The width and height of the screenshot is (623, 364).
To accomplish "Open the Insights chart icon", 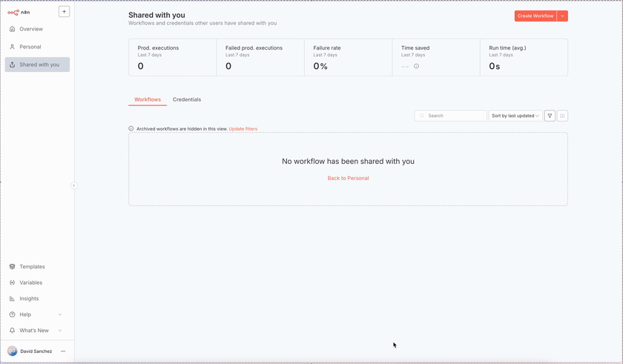I will coord(13,299).
